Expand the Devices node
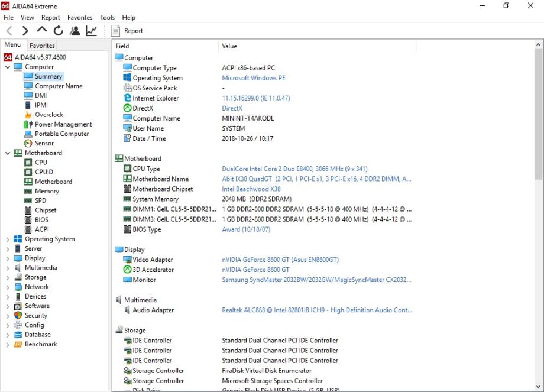544x392 pixels. pyautogui.click(x=8, y=297)
